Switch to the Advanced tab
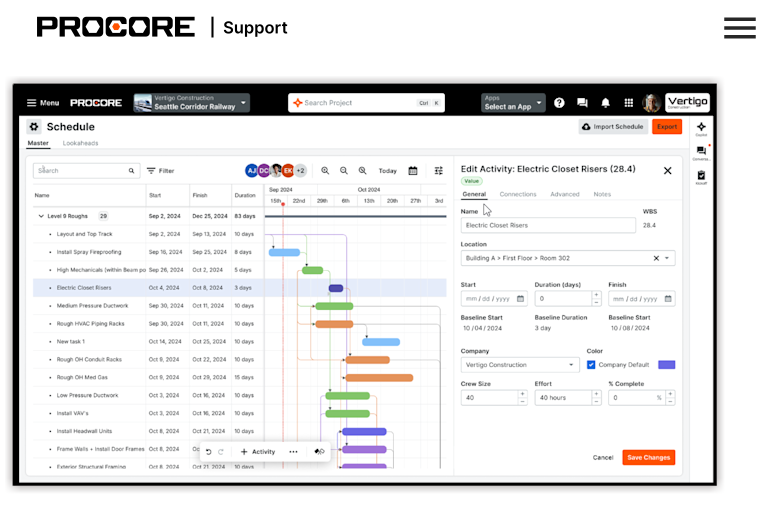The image size is (770, 508). point(565,195)
